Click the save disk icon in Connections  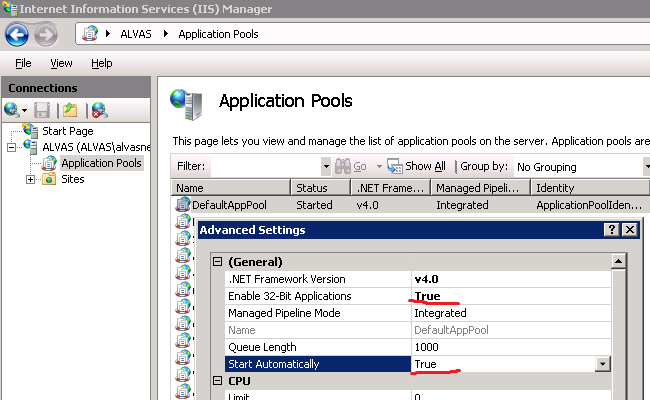tap(42, 110)
